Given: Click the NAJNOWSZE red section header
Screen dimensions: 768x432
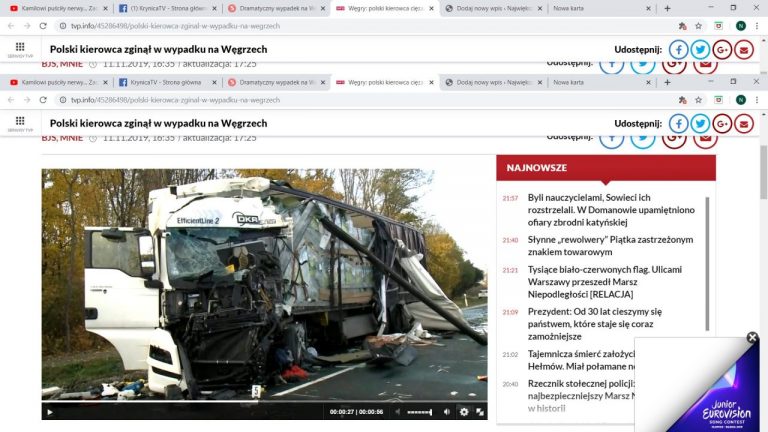Looking at the screenshot, I should pyautogui.click(x=606, y=168).
